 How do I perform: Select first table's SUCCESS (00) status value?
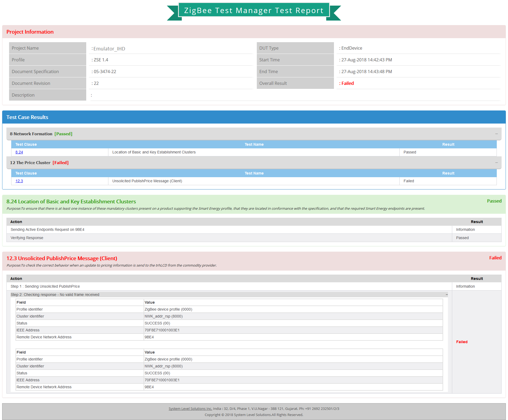(x=157, y=323)
